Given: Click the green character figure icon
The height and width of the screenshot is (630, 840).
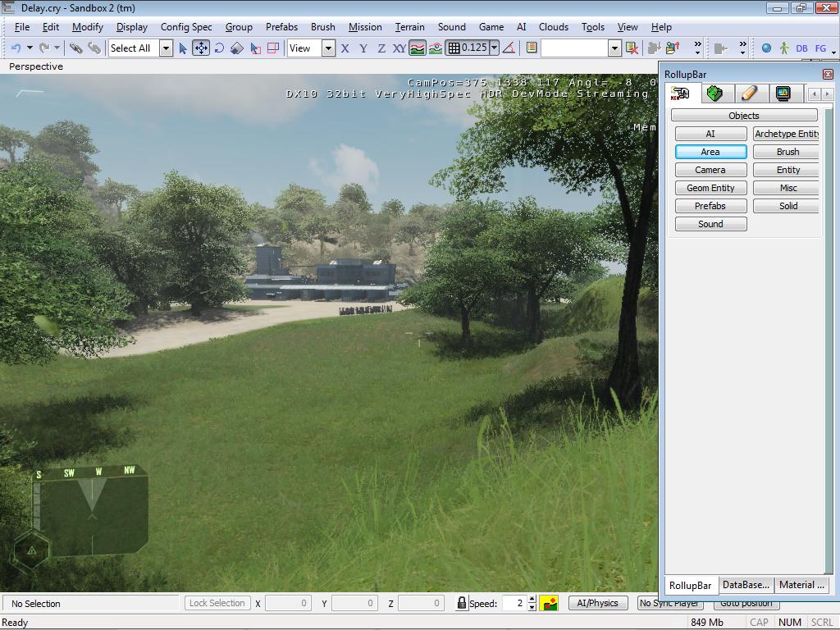Looking at the screenshot, I should coord(784,48).
